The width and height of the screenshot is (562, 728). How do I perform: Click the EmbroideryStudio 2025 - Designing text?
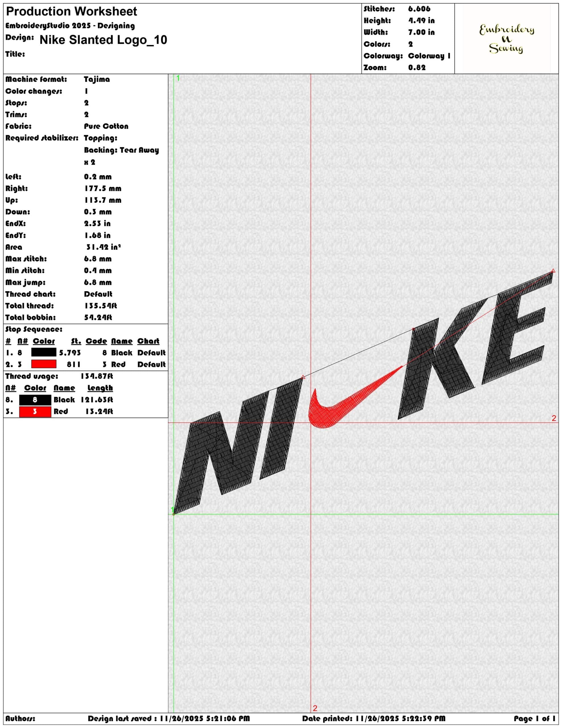click(x=70, y=26)
